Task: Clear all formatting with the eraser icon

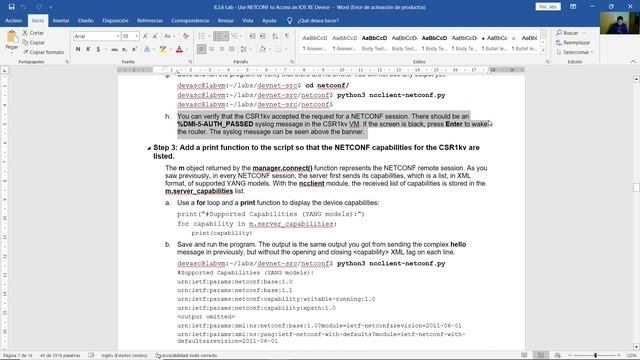Action: [186, 36]
